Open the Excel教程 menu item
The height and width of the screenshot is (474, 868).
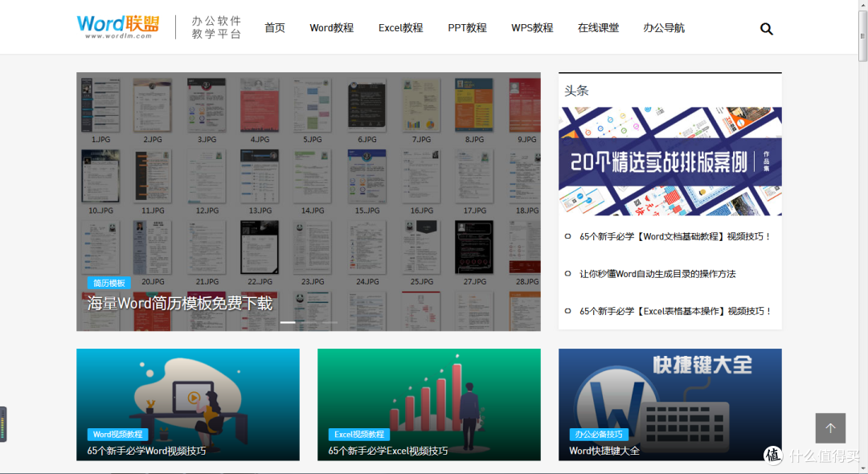pyautogui.click(x=401, y=27)
